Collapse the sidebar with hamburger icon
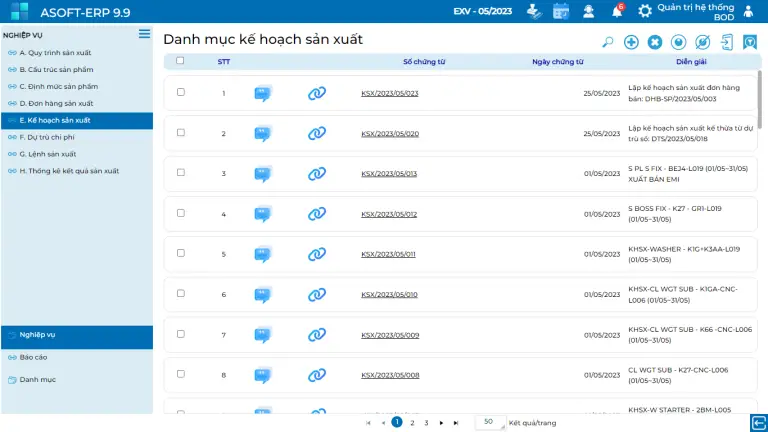This screenshot has width=768, height=432. tap(145, 34)
